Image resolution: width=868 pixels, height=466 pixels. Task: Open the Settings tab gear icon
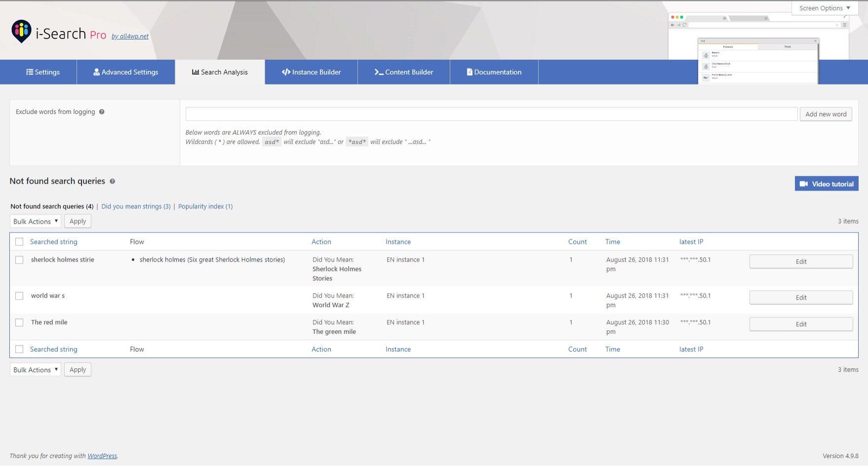tap(29, 72)
